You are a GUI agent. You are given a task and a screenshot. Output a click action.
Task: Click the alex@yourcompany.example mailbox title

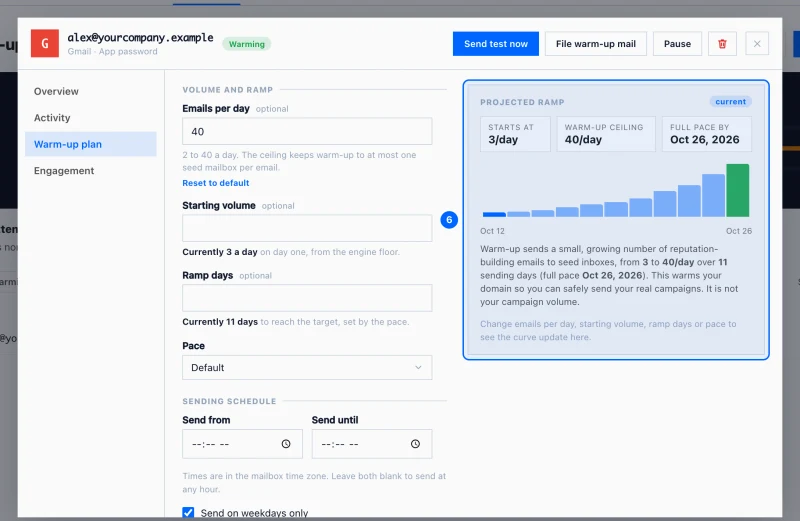click(140, 38)
